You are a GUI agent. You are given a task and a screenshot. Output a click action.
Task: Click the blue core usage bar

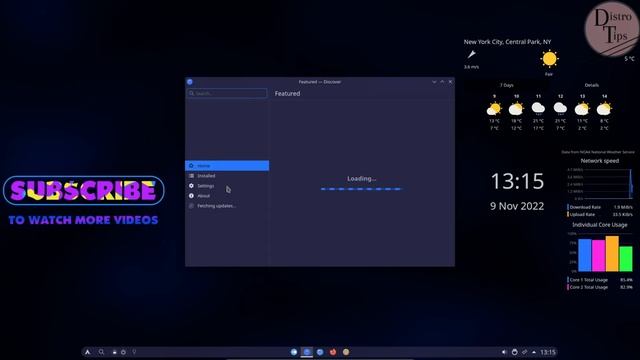pos(584,255)
